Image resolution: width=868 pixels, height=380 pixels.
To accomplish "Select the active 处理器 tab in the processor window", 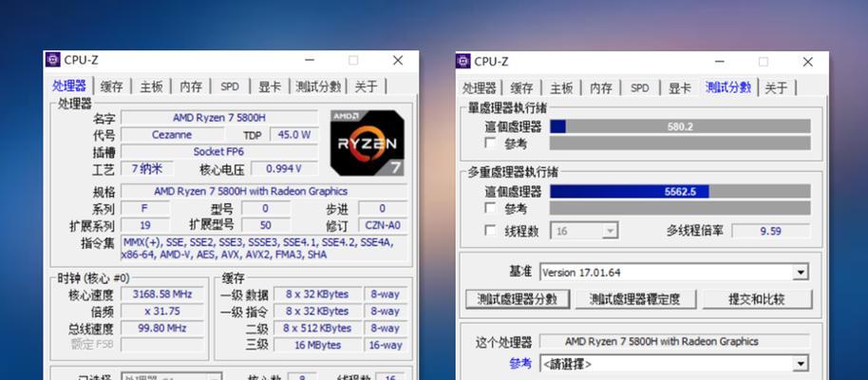I will [x=69, y=85].
